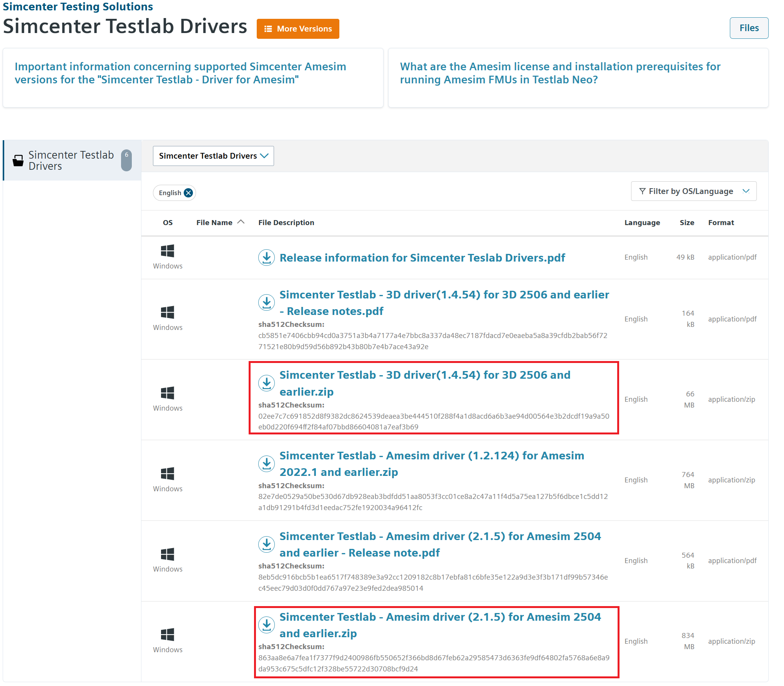Click the Windows logo next to the Amesim 2.1.5 zip
Image resolution: width=784 pixels, height=686 pixels.
[x=168, y=634]
